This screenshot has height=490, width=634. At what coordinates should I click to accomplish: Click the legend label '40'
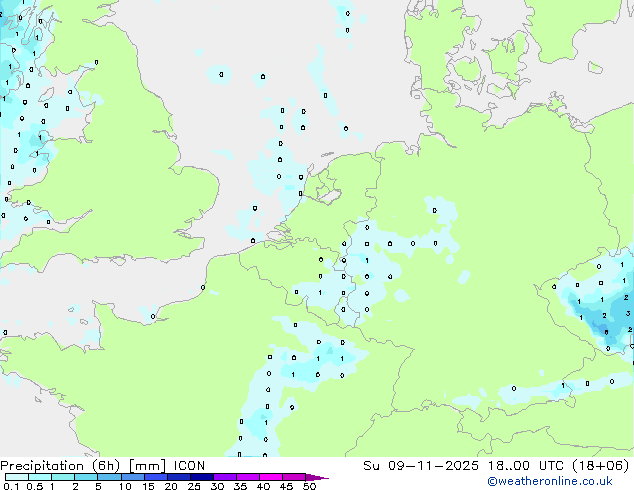point(263,486)
